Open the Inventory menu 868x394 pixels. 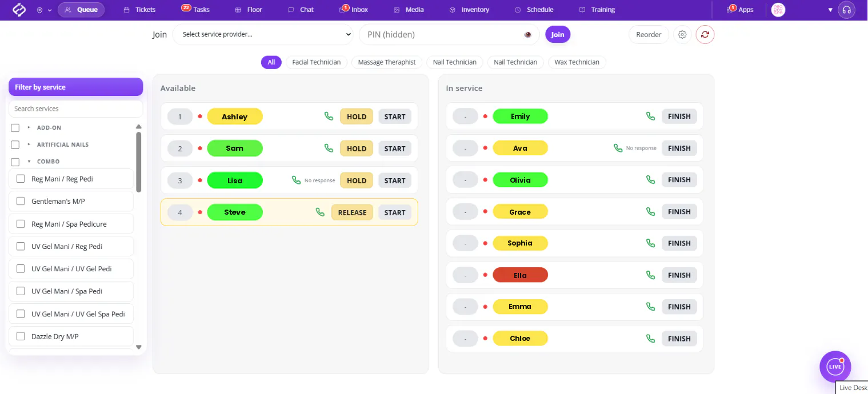click(469, 10)
